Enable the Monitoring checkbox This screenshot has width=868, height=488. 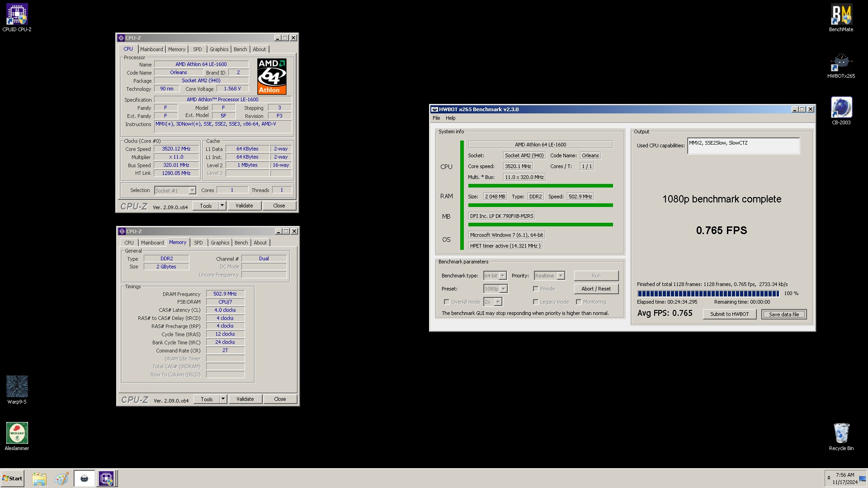point(579,302)
